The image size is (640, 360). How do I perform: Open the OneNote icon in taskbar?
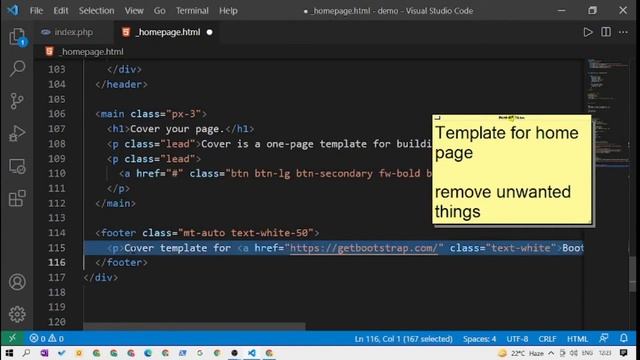click(x=44, y=353)
